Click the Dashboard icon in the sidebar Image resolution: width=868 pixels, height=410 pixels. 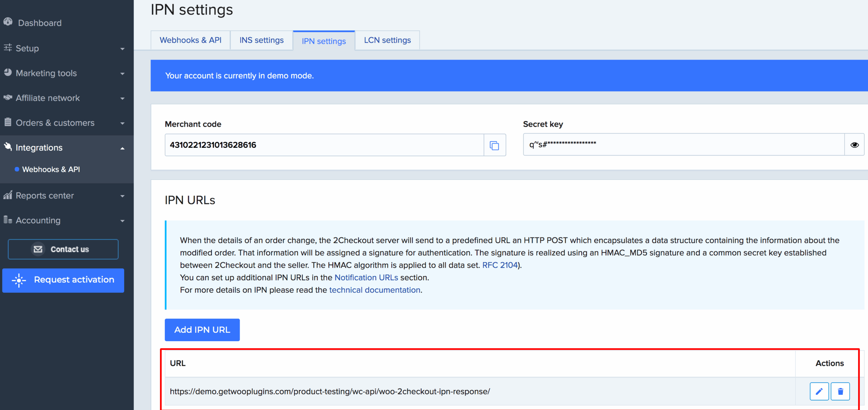8,22
